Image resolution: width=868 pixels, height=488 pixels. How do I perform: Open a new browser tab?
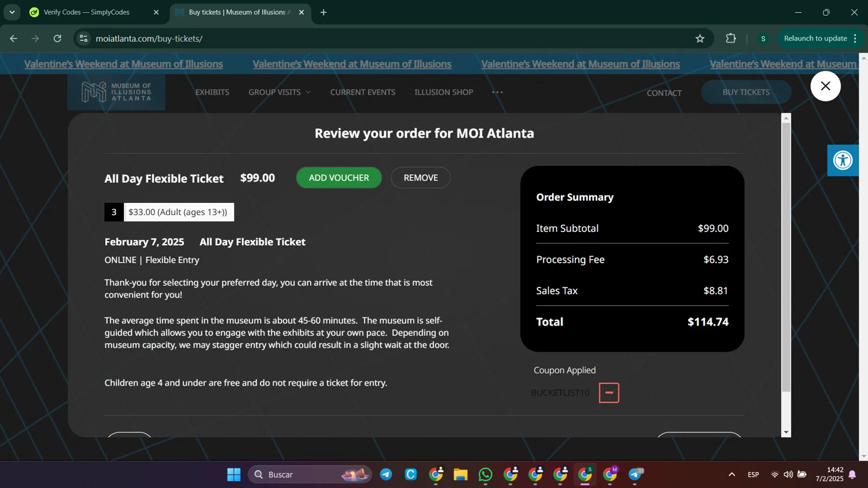[323, 12]
